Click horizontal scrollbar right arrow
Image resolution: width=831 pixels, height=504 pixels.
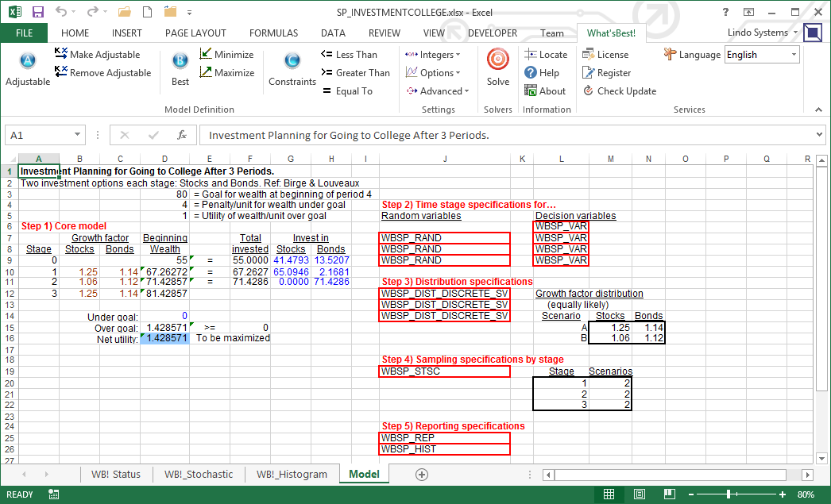pyautogui.click(x=807, y=475)
